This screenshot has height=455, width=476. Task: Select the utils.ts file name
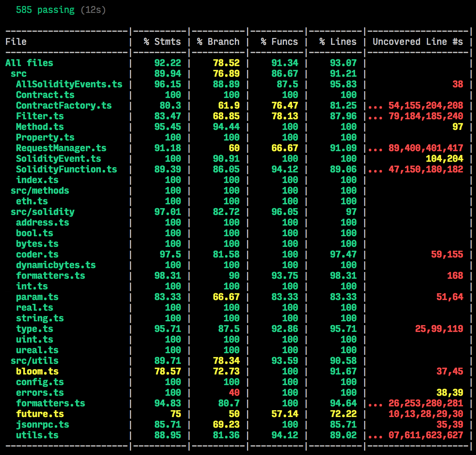pos(37,435)
